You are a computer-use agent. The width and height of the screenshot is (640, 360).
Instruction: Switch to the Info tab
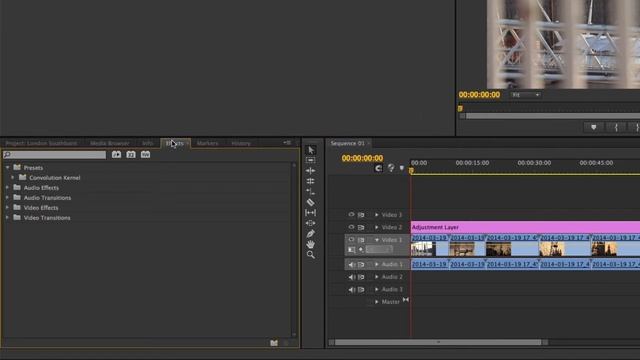pos(147,143)
